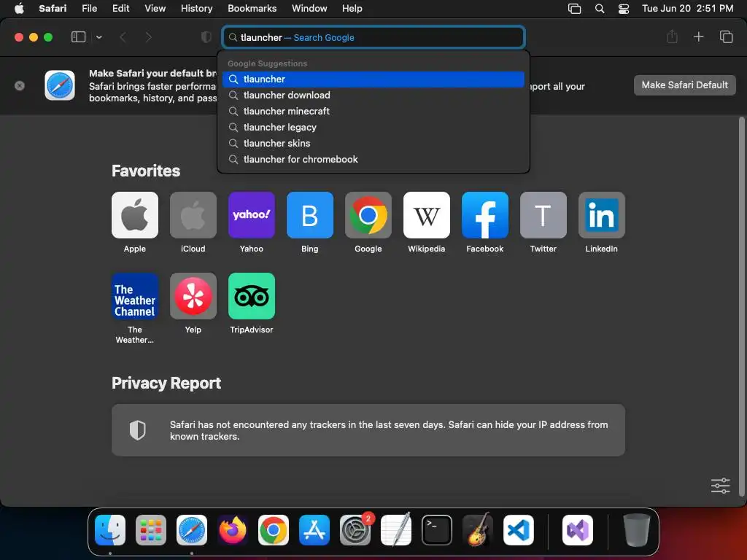747x560 pixels.
Task: Open the LinkedIn favorite
Action: point(602,215)
